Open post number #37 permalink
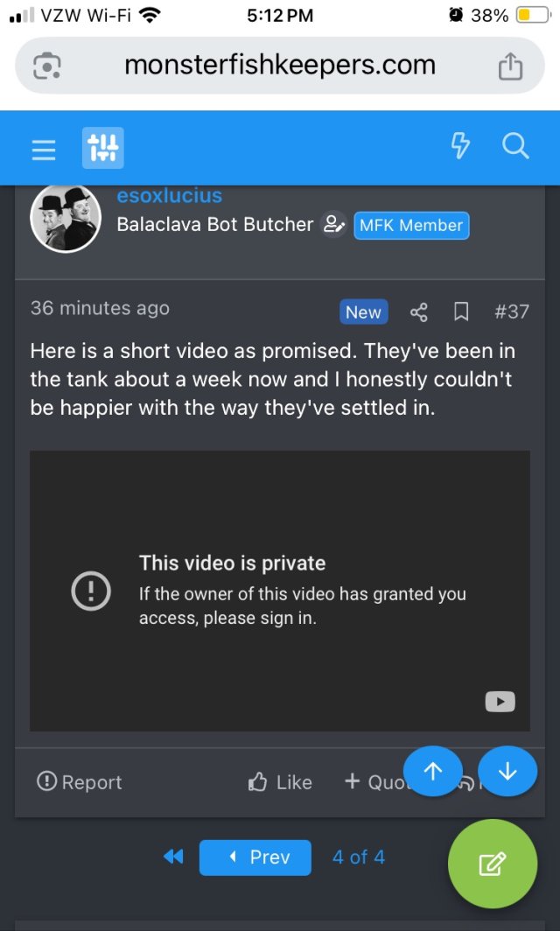 coord(511,311)
